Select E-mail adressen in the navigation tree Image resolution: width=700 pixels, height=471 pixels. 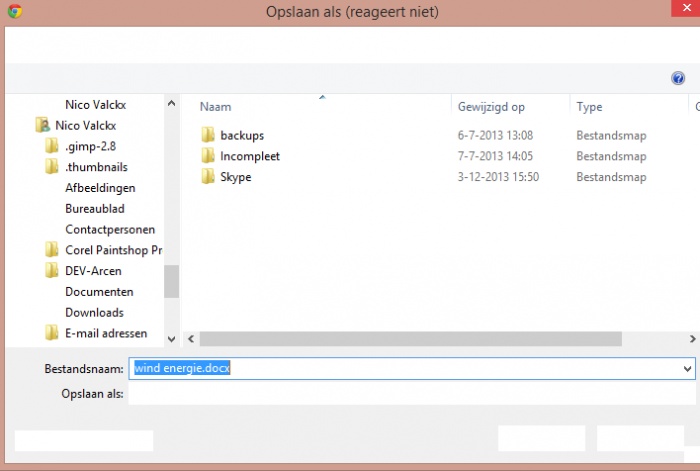coord(106,333)
